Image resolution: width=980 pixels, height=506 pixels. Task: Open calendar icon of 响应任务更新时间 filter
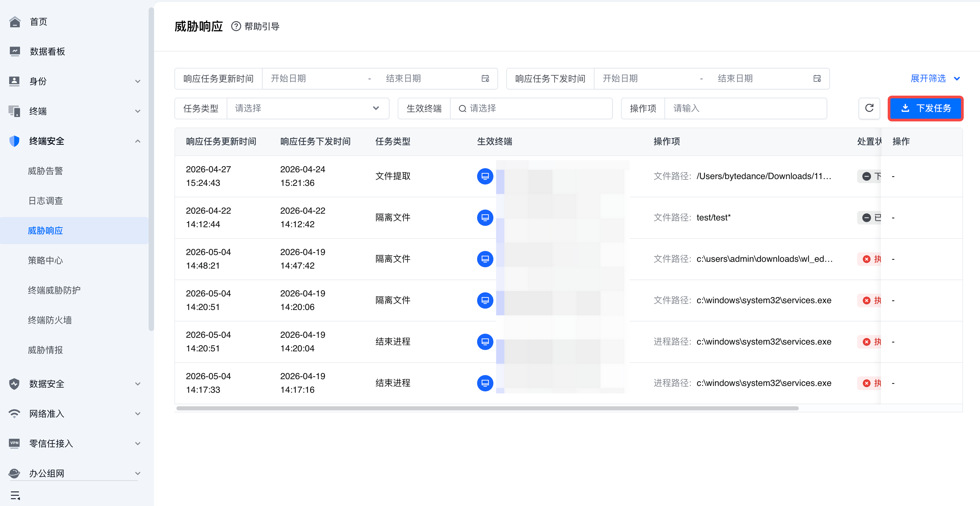(x=485, y=79)
